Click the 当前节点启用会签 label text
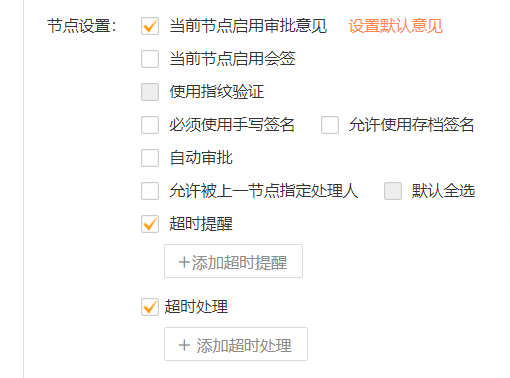Image resolution: width=510 pixels, height=378 pixels. [x=232, y=59]
